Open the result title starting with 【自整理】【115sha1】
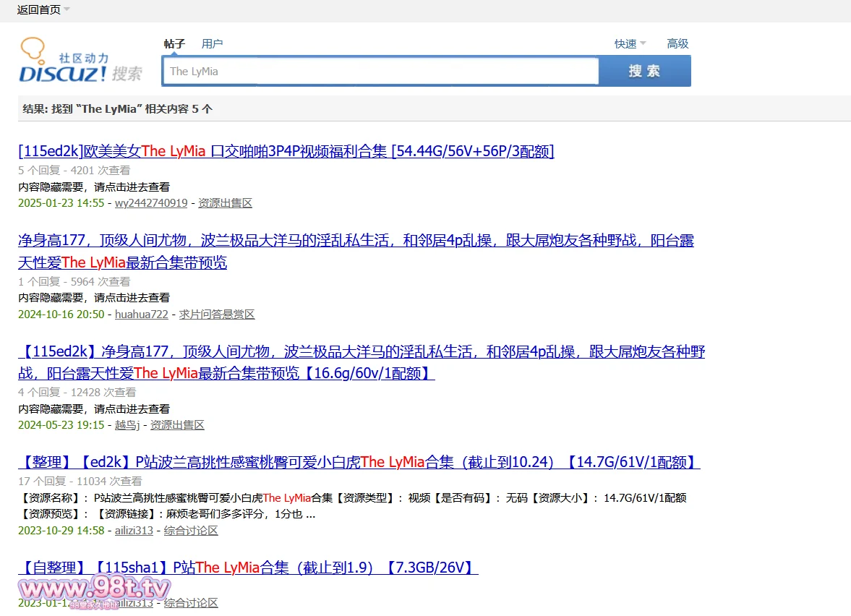851x616 pixels. pos(248,568)
